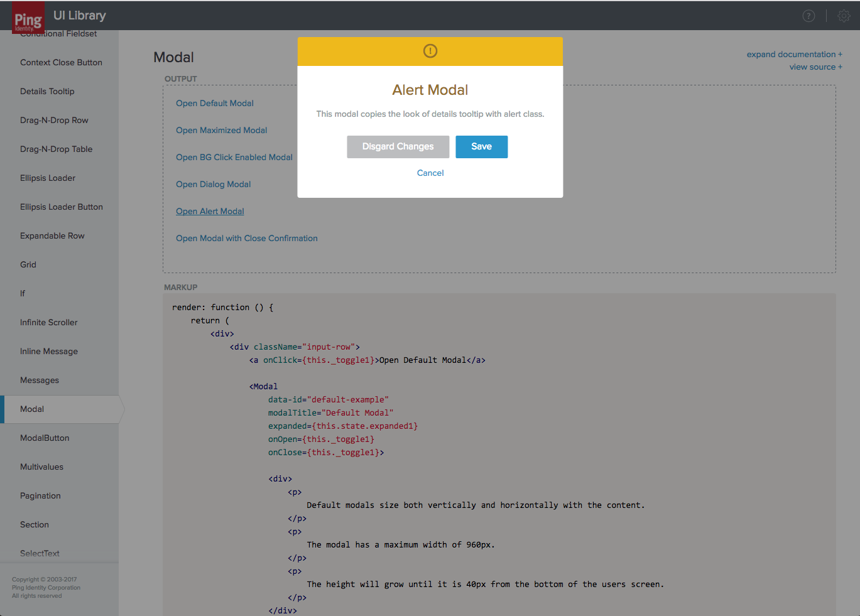Open BG Click Enabled Modal link
The width and height of the screenshot is (860, 616).
click(234, 158)
